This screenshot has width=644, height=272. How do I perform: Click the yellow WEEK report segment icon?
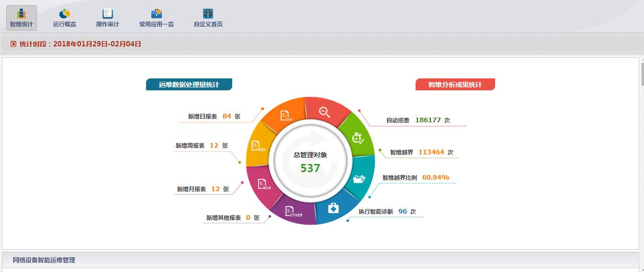pyautogui.click(x=258, y=146)
